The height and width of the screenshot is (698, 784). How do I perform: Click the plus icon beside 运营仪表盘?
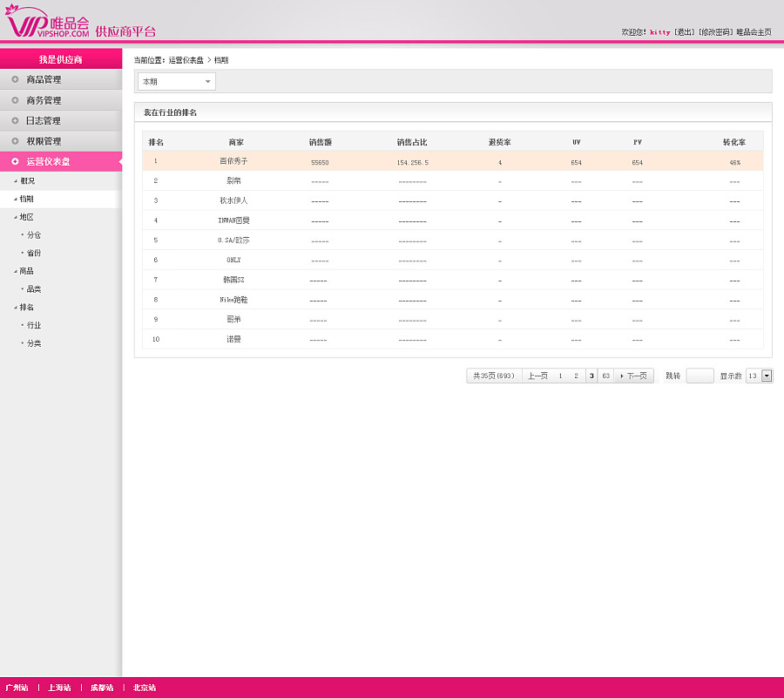(x=15, y=161)
